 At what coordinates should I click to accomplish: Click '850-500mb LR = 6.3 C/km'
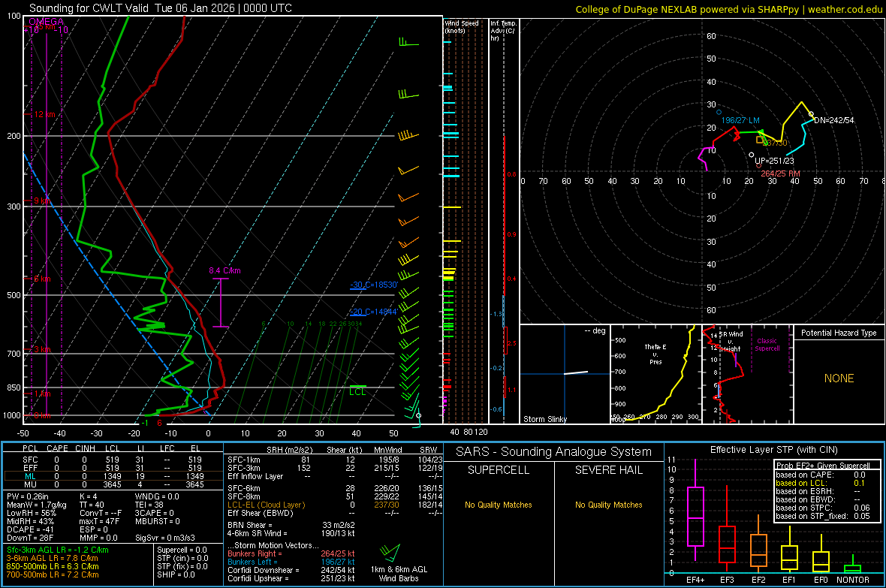pyautogui.click(x=53, y=566)
